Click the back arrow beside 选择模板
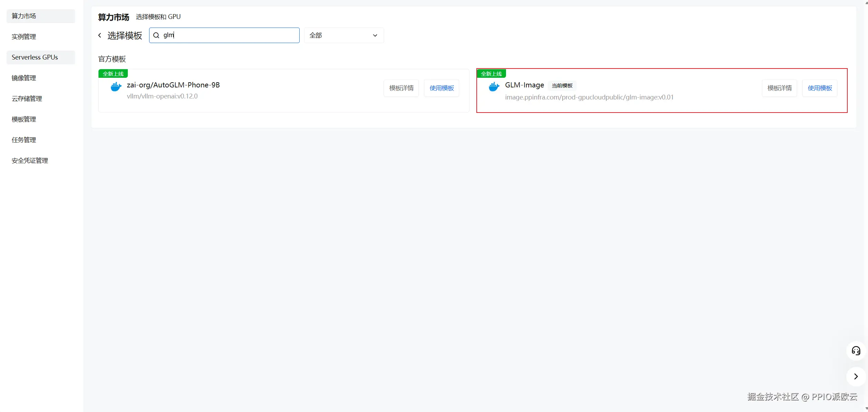The image size is (868, 412). [100, 35]
